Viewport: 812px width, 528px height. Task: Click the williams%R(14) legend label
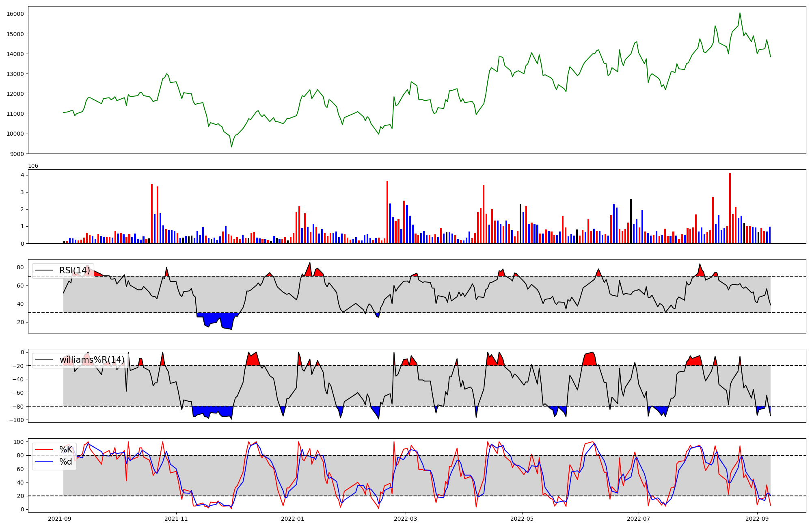(x=92, y=360)
